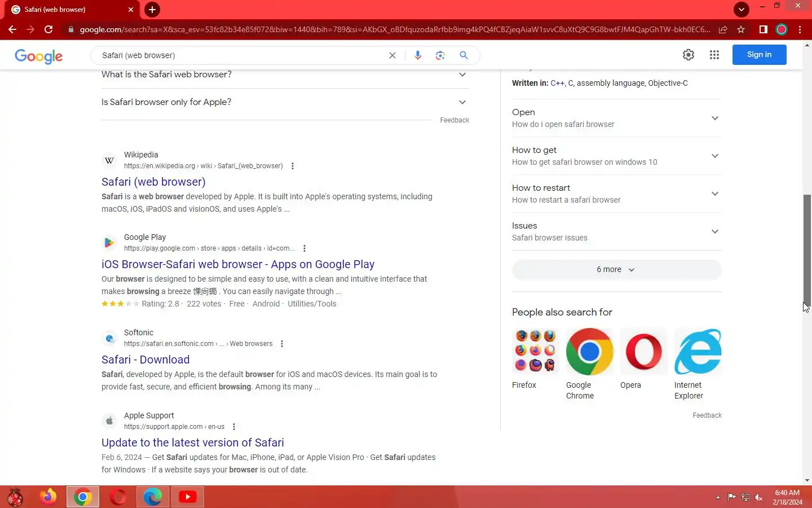Switch to Chrome in the taskbar
Screen dimensions: 812x508
[x=83, y=497]
